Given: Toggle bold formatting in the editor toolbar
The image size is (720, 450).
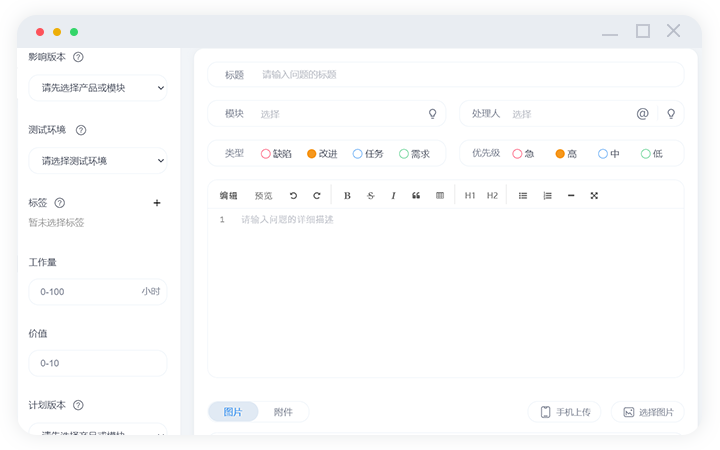Looking at the screenshot, I should click(347, 195).
